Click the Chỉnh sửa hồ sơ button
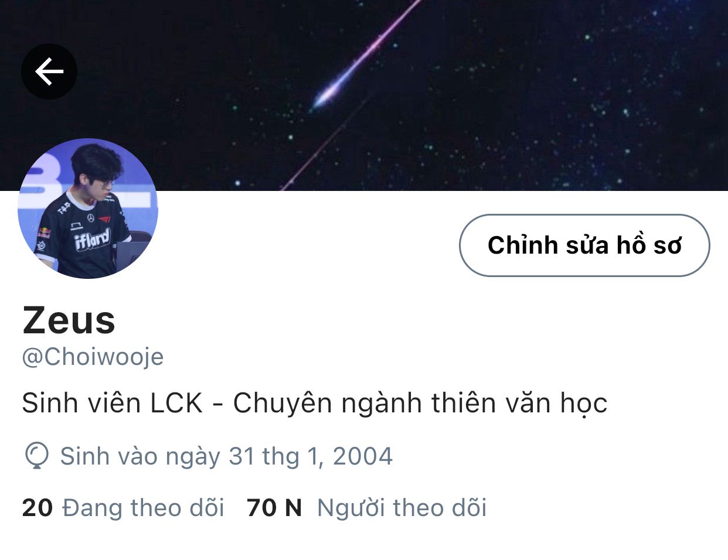728x560 pixels. point(584,245)
